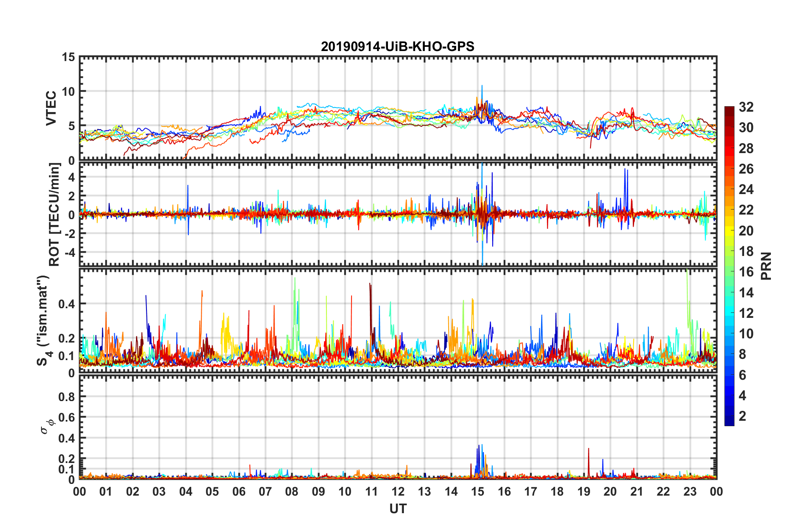Click the plot title "20190914-UiB-KHO-GPS"

pos(398,46)
